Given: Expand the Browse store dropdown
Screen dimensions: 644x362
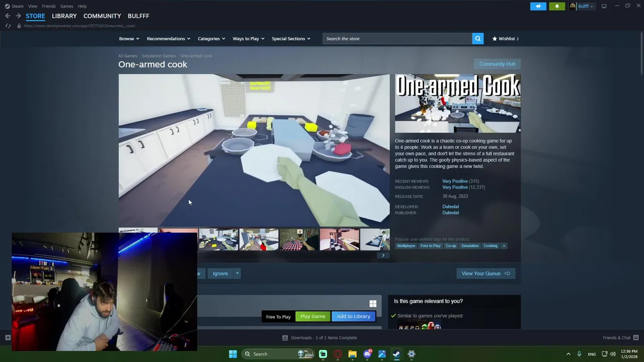Looking at the screenshot, I should click(129, 39).
